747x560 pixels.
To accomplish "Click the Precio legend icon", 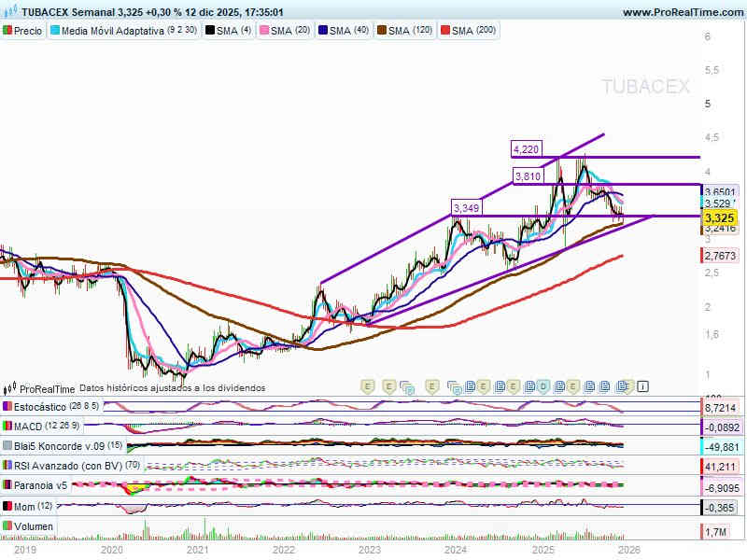I will pos(7,31).
